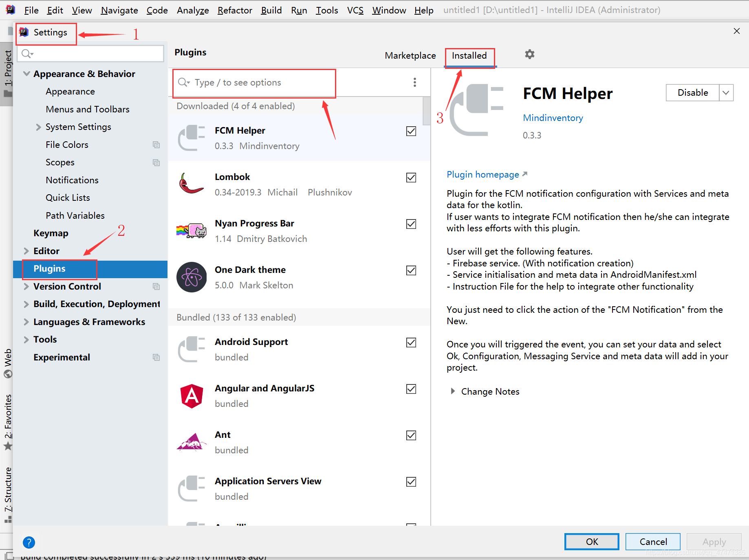This screenshot has width=749, height=560.
Task: Select the Plugins settings item
Action: coord(90,269)
